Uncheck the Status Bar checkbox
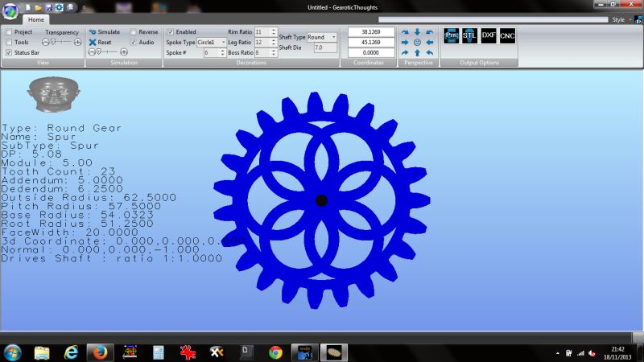Screen dimensions: 644x362 coord(9,52)
